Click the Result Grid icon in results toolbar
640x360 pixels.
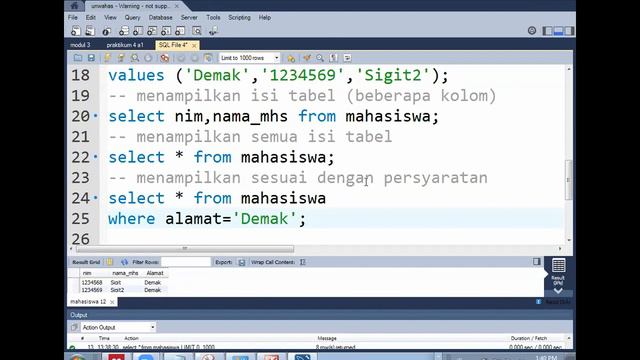pyautogui.click(x=109, y=262)
